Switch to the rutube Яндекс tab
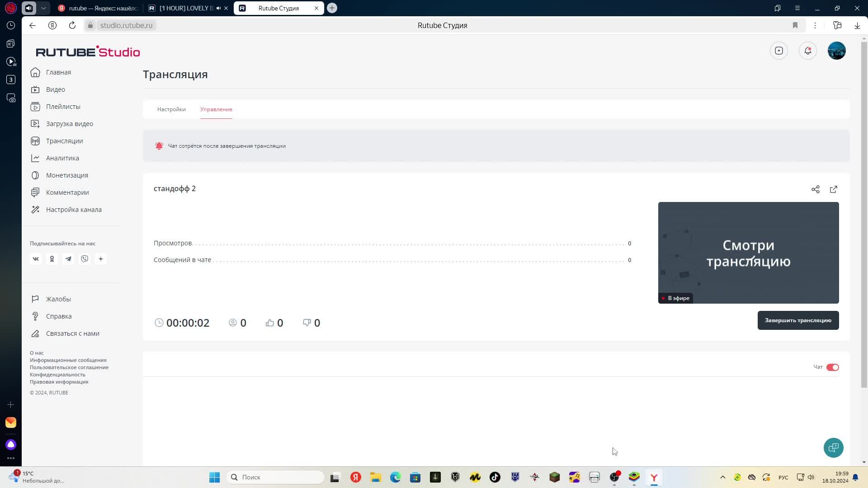 tap(98, 8)
